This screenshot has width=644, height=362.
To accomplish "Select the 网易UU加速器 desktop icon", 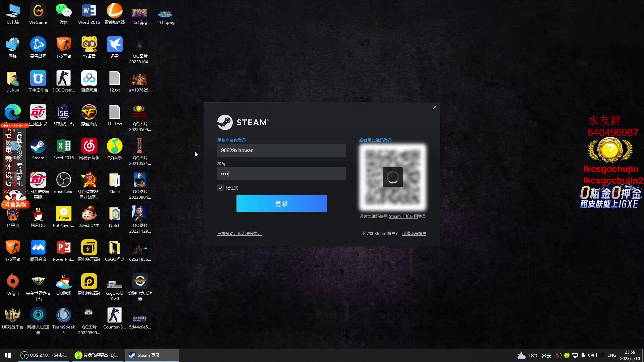I will [x=38, y=321].
